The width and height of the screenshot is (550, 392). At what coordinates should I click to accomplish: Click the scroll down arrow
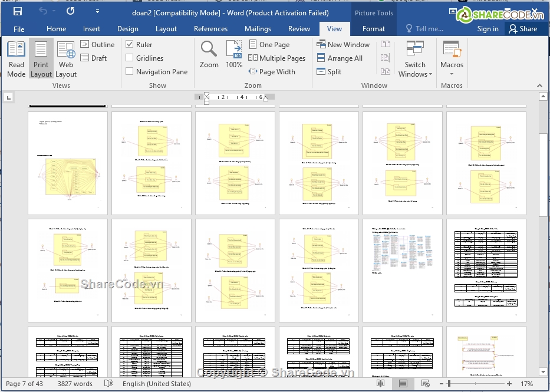tap(543, 371)
